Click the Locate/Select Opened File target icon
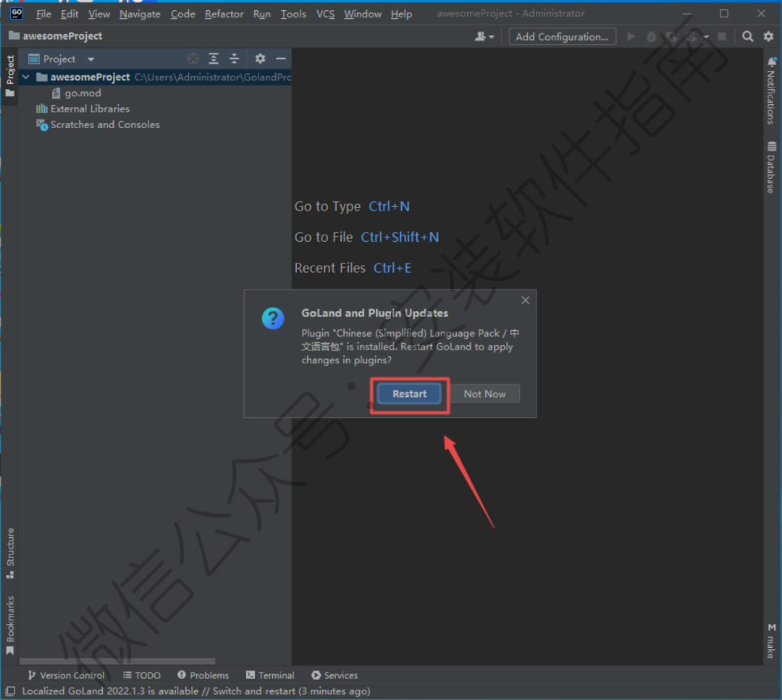This screenshot has width=782, height=700. tap(193, 59)
